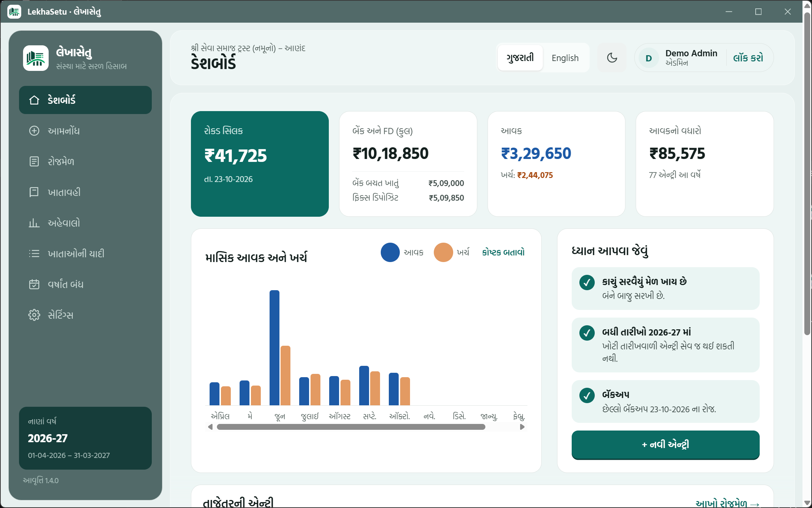Click the chart scrollbar left arrow
Image resolution: width=812 pixels, height=508 pixels.
pyautogui.click(x=210, y=427)
